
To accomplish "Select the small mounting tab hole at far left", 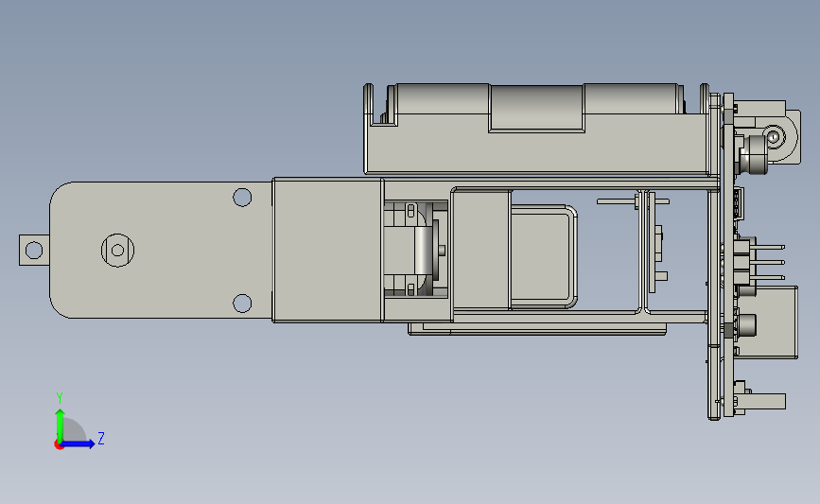I will (x=34, y=250).
